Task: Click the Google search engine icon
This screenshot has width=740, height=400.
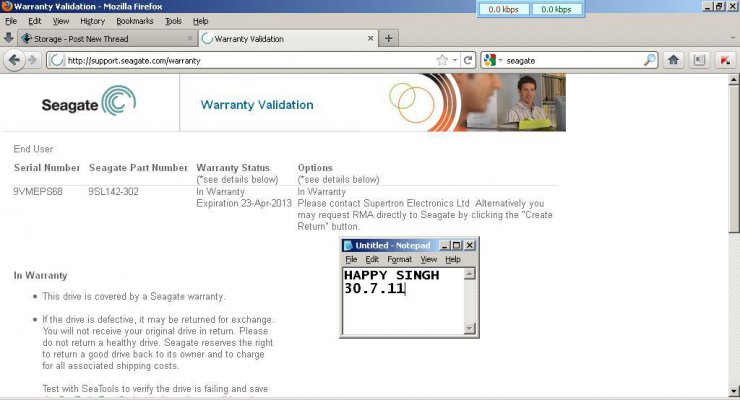Action: (490, 60)
